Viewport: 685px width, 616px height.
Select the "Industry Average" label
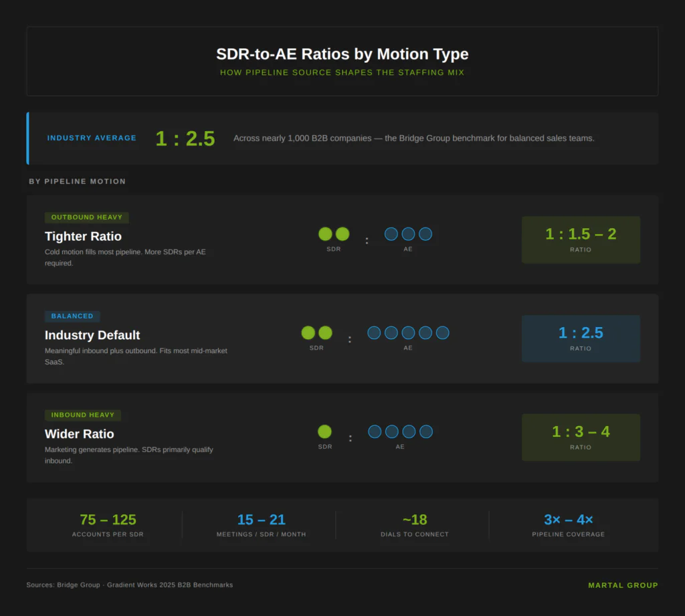[92, 138]
